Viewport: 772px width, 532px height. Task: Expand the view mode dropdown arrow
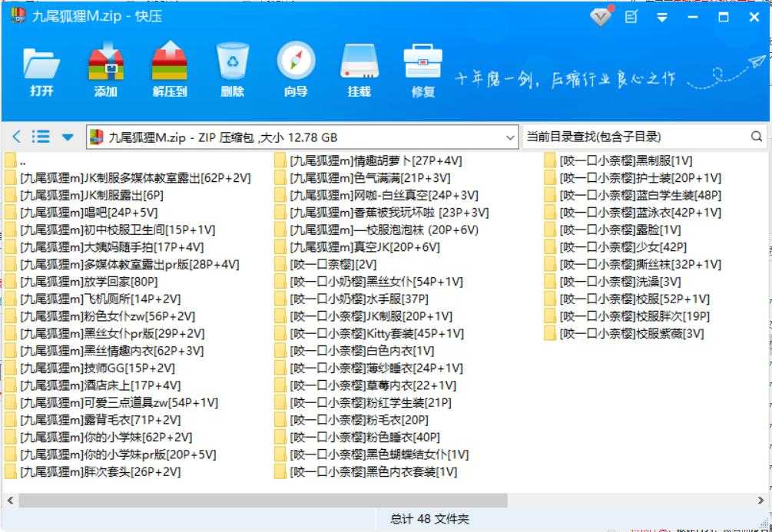coord(68,137)
